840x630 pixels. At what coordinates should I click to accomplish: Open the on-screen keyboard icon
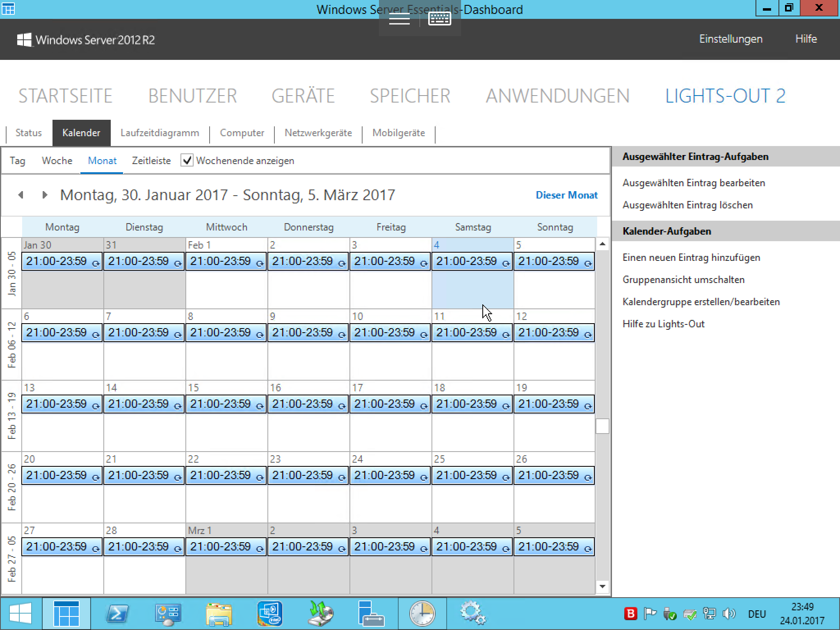pyautogui.click(x=440, y=19)
